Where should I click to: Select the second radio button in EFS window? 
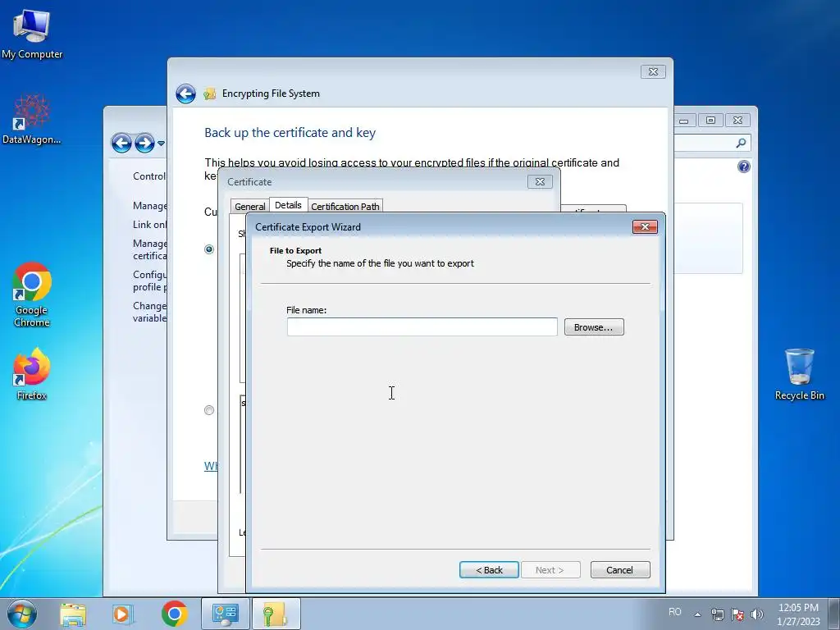click(x=209, y=410)
